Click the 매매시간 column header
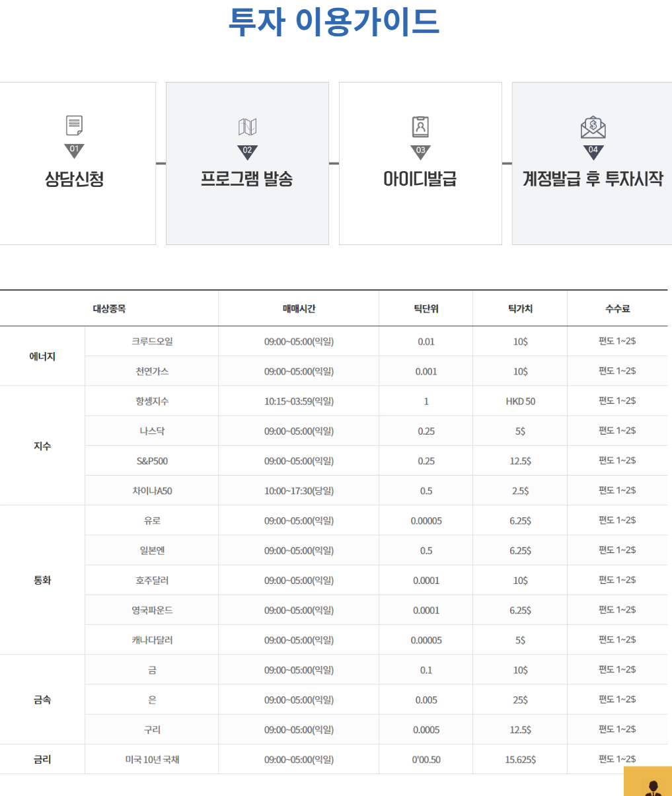The width and height of the screenshot is (672, 796). click(299, 308)
